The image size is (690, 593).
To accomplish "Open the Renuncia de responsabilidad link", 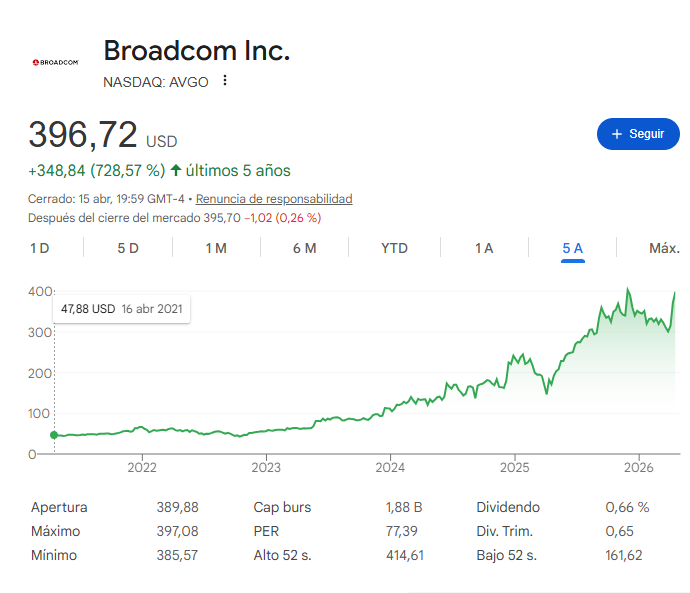I will click(x=274, y=199).
